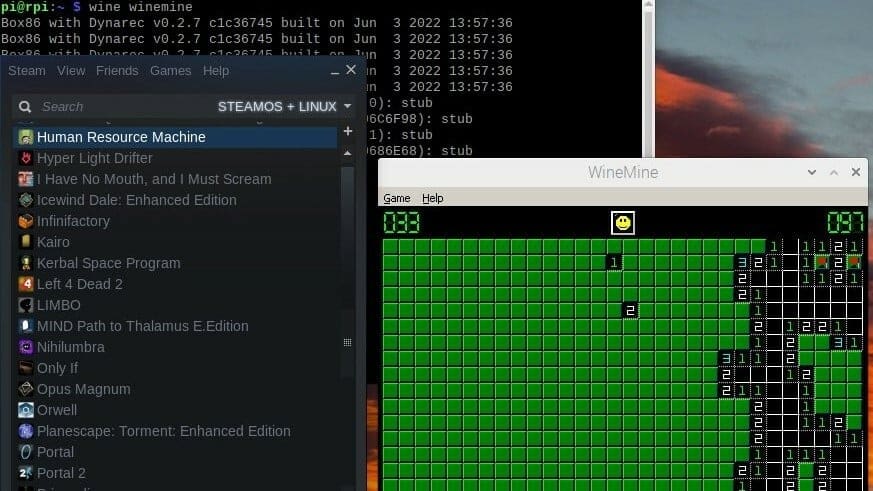Click the Left 4 Dead 2 icon

26,284
